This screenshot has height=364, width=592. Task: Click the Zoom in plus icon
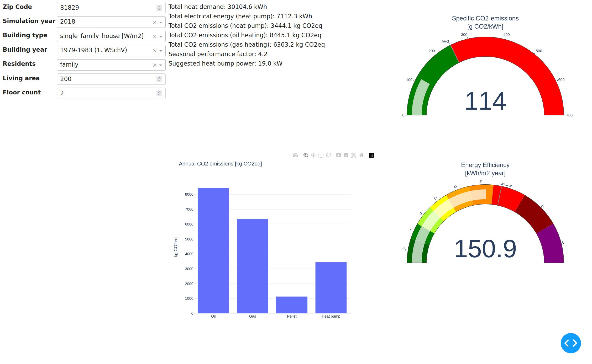(x=338, y=155)
